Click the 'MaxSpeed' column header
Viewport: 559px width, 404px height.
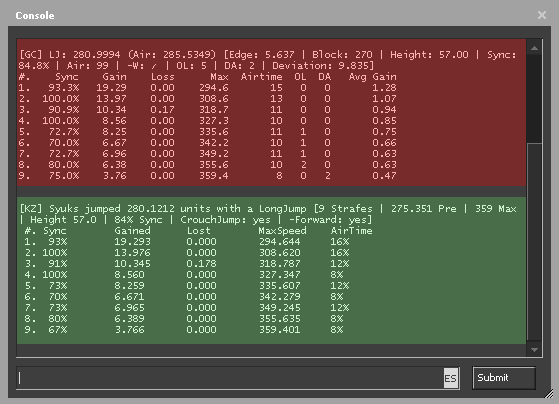click(282, 231)
